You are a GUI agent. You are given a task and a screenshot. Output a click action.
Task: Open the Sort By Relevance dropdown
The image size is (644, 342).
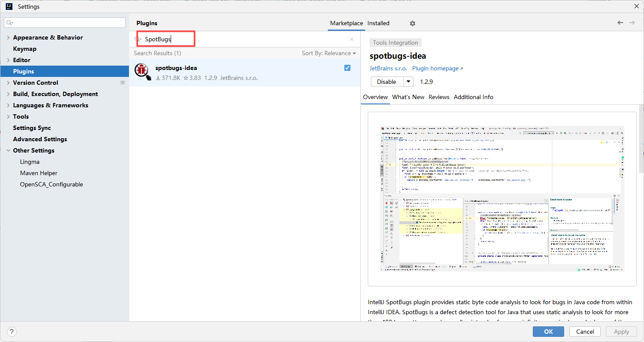tap(329, 53)
